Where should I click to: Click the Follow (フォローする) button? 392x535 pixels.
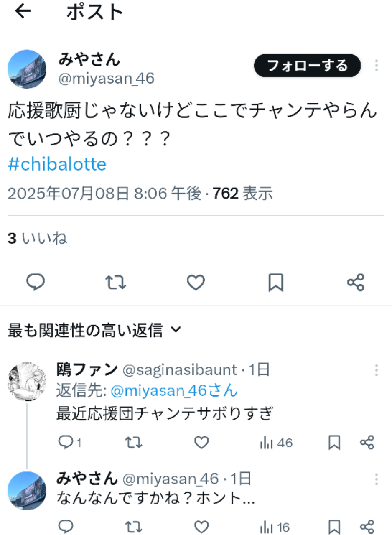point(307,66)
